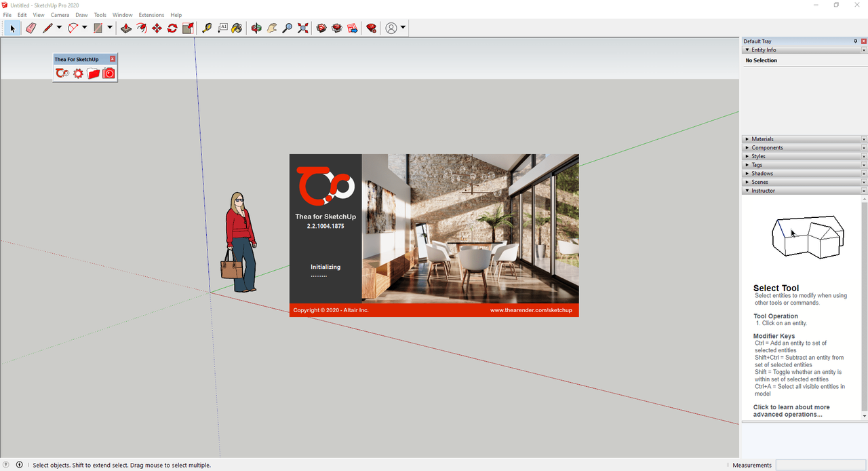Open Arc tool dropdown arrow

84,28
